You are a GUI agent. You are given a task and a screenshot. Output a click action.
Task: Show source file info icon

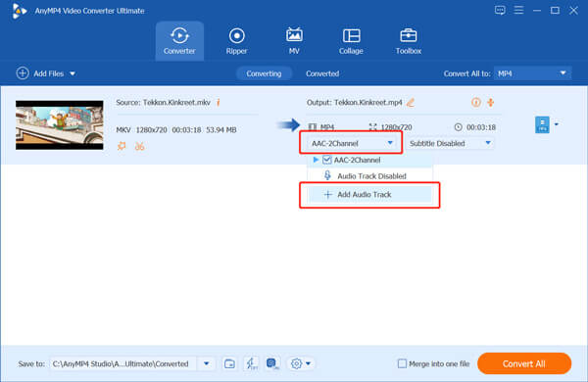[x=219, y=102]
